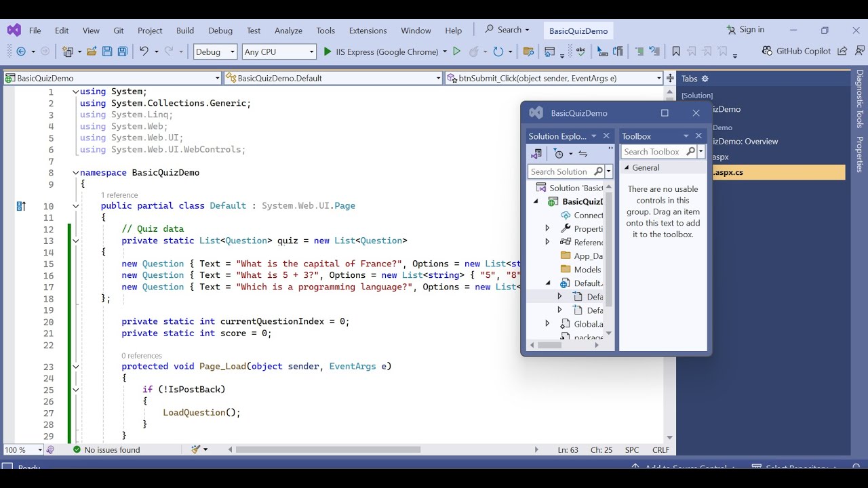This screenshot has height=488, width=868.
Task: Click the GitHub Copilot icon
Action: point(767,51)
